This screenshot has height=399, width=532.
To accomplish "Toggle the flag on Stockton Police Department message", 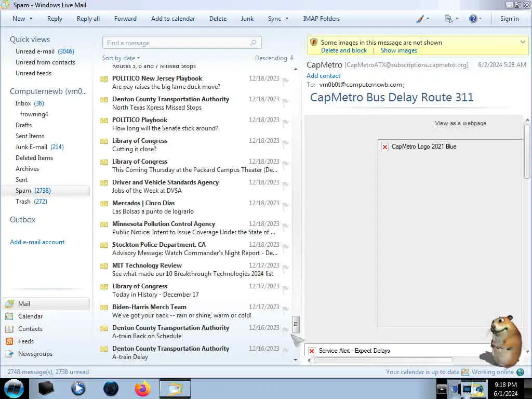I will click(x=285, y=247).
